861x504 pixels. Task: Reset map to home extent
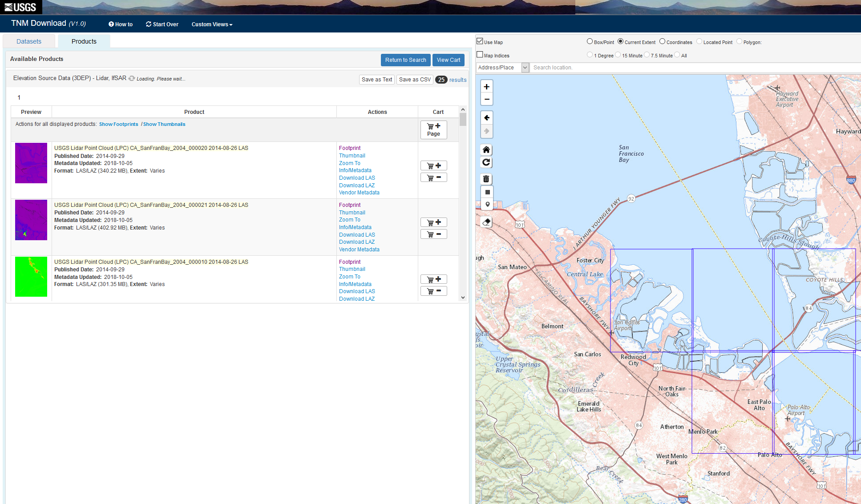[487, 149]
